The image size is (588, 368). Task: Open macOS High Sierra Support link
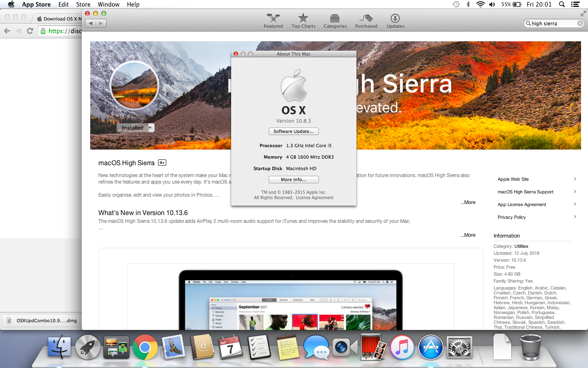[526, 192]
